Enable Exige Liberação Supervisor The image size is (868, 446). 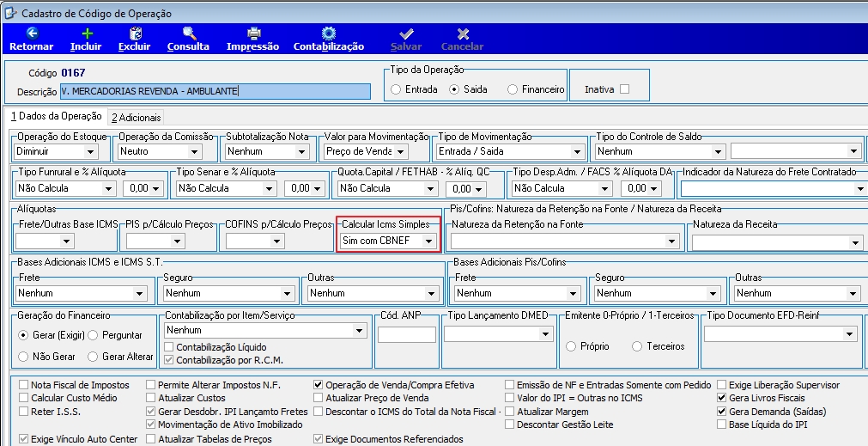tap(721, 385)
